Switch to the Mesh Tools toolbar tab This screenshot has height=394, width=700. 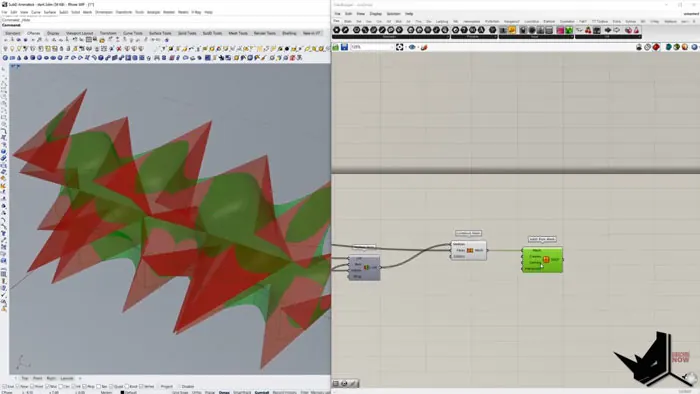click(x=238, y=33)
